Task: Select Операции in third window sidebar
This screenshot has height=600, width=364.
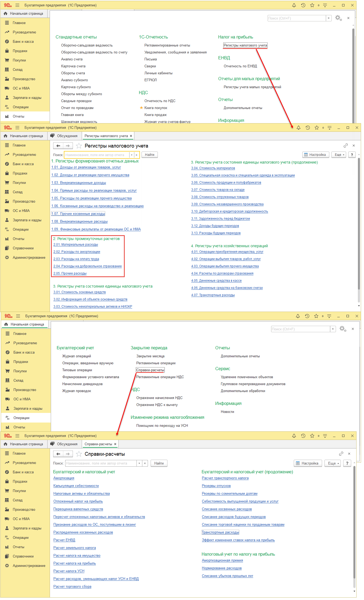Action: pyautogui.click(x=26, y=418)
